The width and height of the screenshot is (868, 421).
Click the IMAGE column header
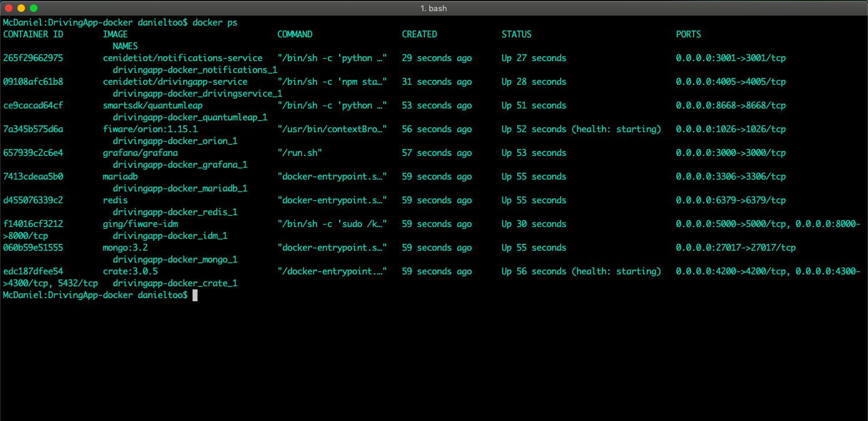click(x=115, y=34)
